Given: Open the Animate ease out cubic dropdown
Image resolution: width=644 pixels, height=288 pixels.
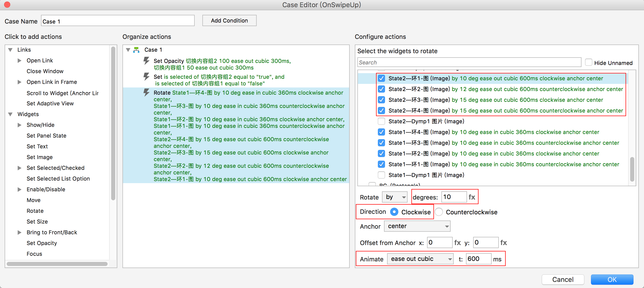Looking at the screenshot, I should pyautogui.click(x=420, y=259).
